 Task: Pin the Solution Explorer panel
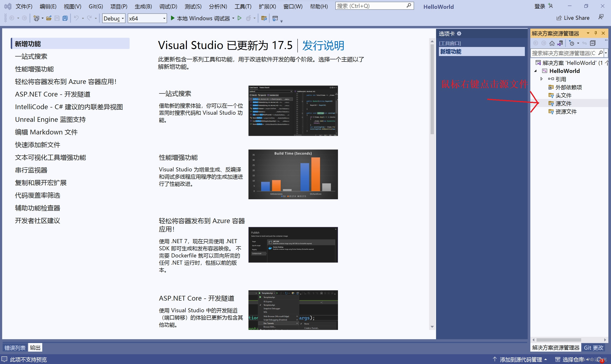coord(595,33)
